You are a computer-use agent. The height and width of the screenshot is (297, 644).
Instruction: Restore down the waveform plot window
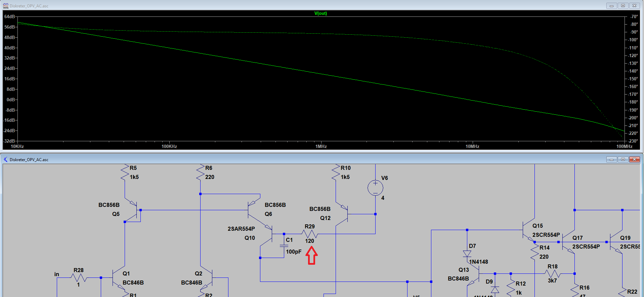click(x=623, y=6)
